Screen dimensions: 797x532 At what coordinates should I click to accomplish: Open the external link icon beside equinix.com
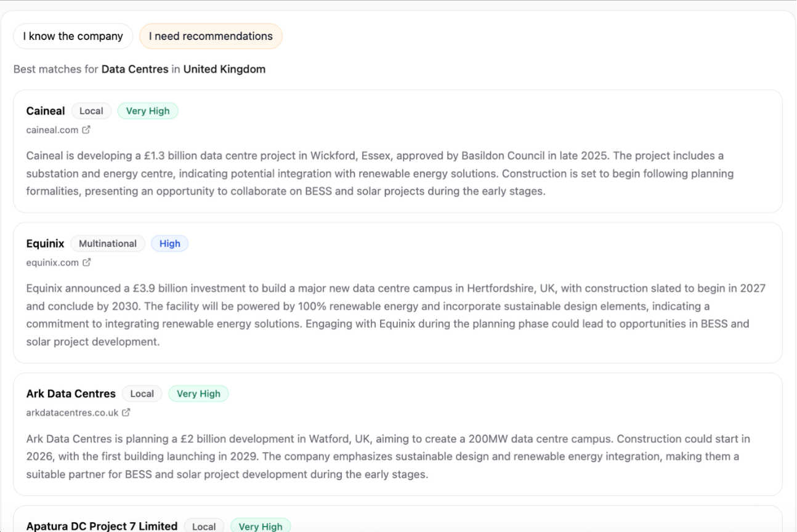click(87, 262)
